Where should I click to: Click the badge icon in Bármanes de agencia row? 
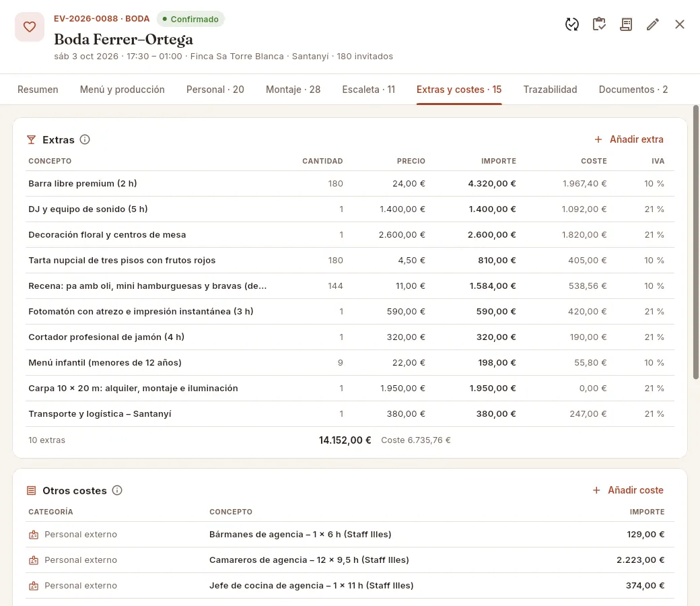click(34, 535)
